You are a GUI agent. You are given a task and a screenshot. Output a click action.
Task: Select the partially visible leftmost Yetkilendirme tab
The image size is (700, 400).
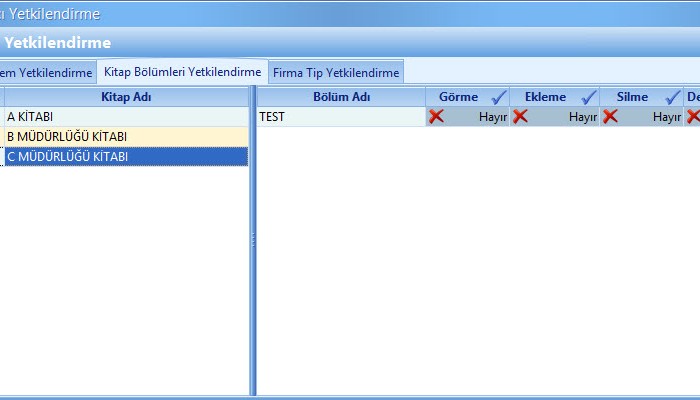pos(46,72)
